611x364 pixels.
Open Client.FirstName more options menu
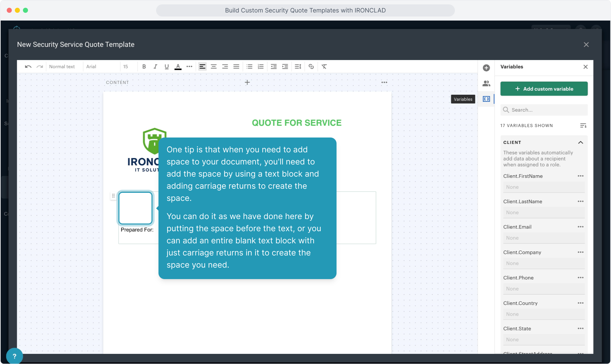580,176
